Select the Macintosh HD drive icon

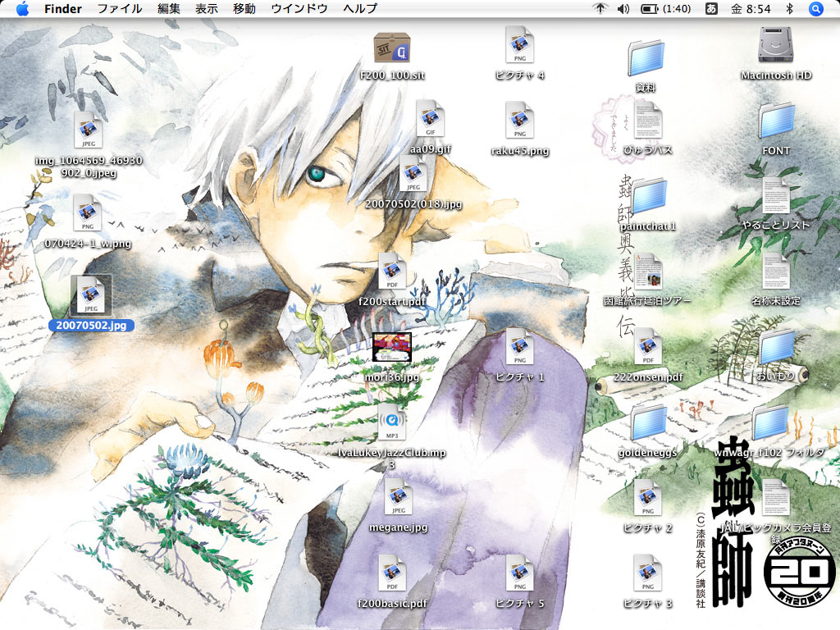coord(775,45)
